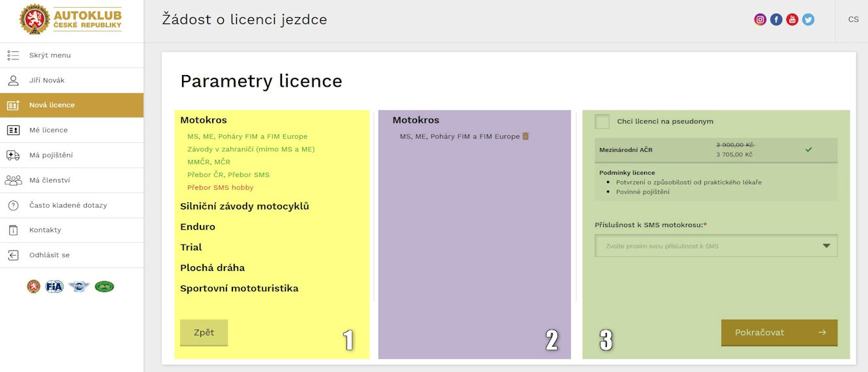Image resolution: width=868 pixels, height=372 pixels.
Task: Open the YouTube social icon
Action: click(792, 20)
